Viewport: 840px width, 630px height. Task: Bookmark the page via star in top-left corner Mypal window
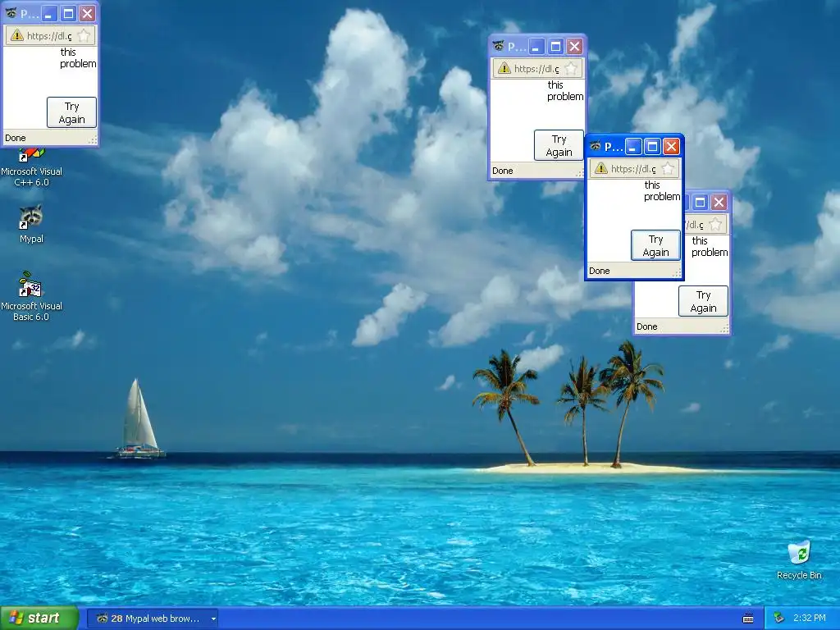tap(84, 36)
